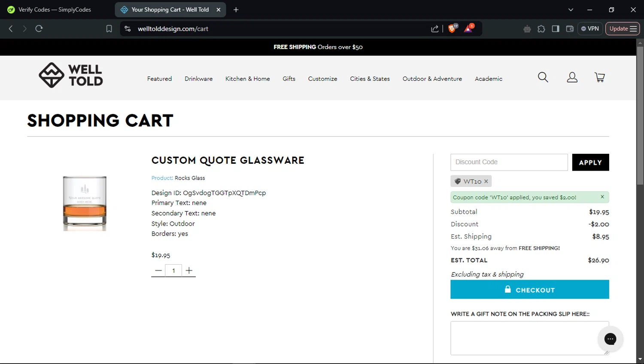Viewport: 644px width, 364px height.
Task: Open the chat support bubble
Action: coord(610,339)
